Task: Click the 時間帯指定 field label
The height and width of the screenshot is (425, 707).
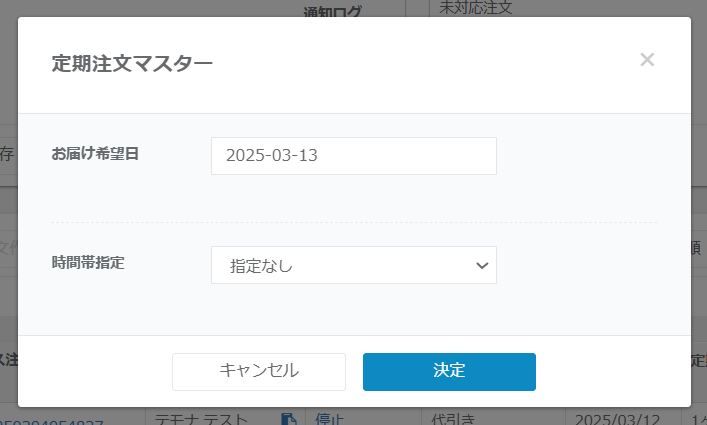Action: coord(88,264)
